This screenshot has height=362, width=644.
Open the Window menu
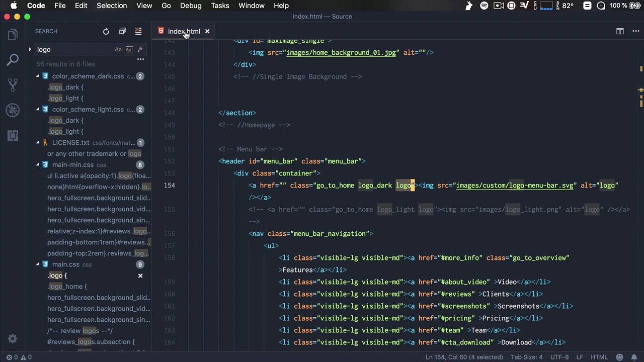point(252,6)
